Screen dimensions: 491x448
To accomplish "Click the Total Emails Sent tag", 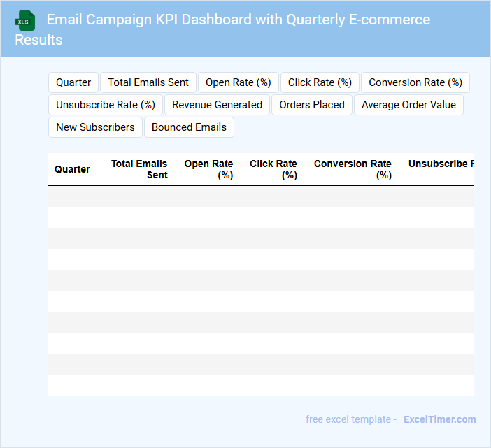I will click(x=148, y=82).
